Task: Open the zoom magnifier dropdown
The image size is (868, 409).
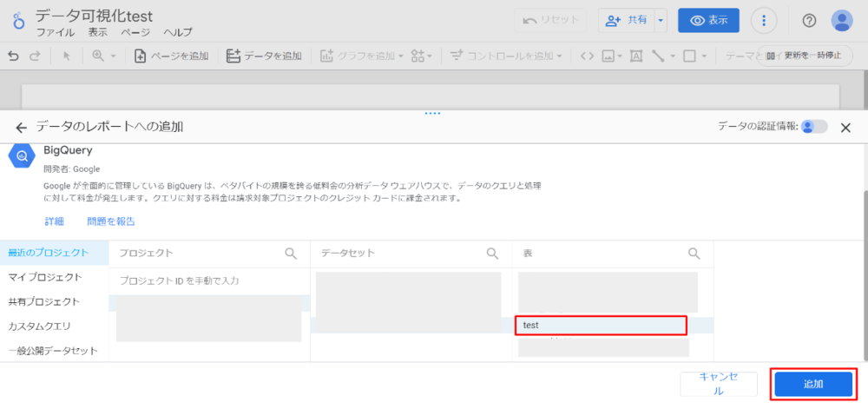Action: pyautogui.click(x=104, y=56)
